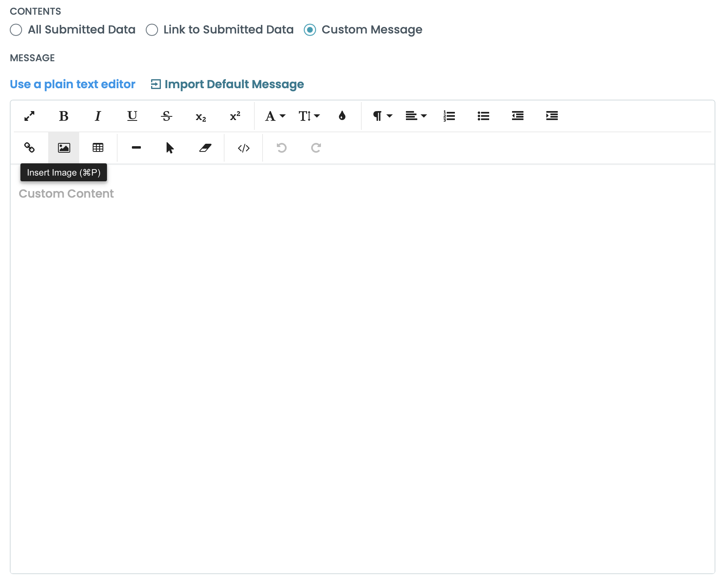Apply bold formatting
Screen dimensions: 726x588
coord(64,116)
